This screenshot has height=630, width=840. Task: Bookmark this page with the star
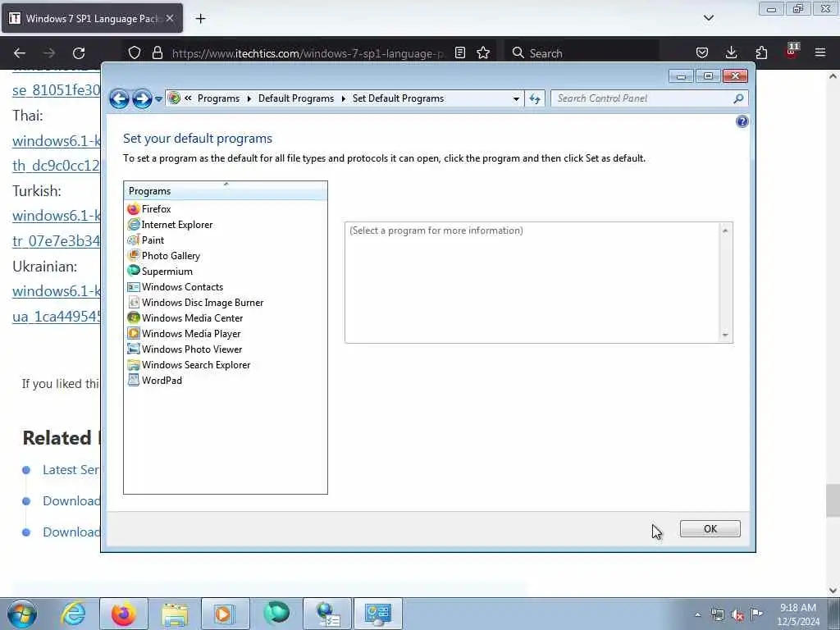(483, 52)
